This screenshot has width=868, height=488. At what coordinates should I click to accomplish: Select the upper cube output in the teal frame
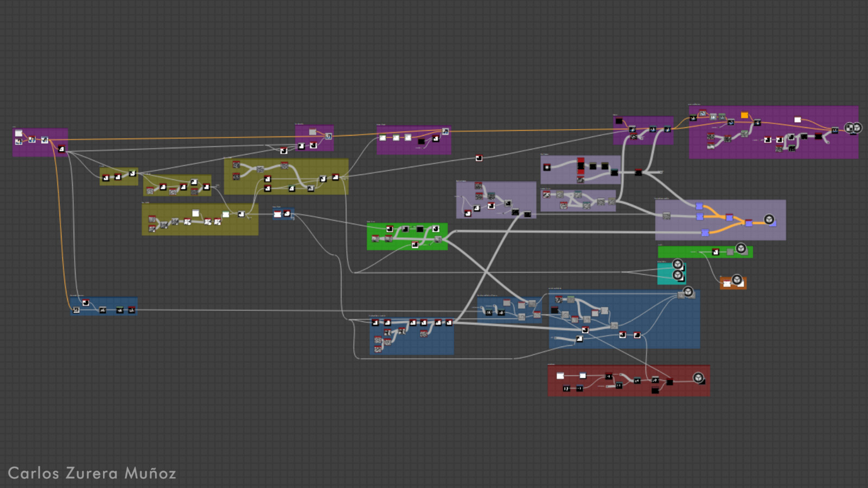coord(678,264)
